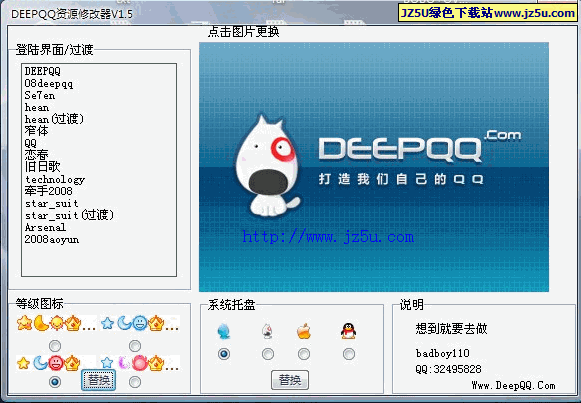Click 替换 button in 等级图标 panel
Screen dimensions: 581x403
pyautogui.click(x=99, y=380)
